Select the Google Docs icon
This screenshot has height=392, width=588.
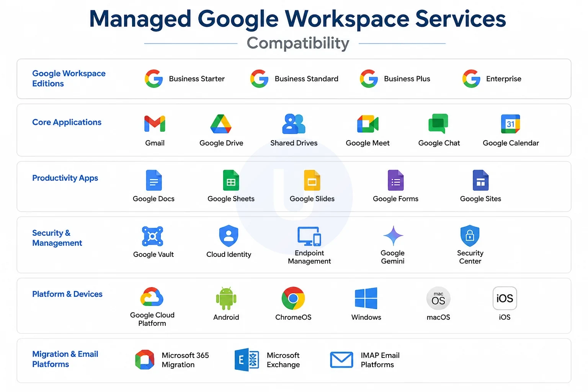click(154, 180)
